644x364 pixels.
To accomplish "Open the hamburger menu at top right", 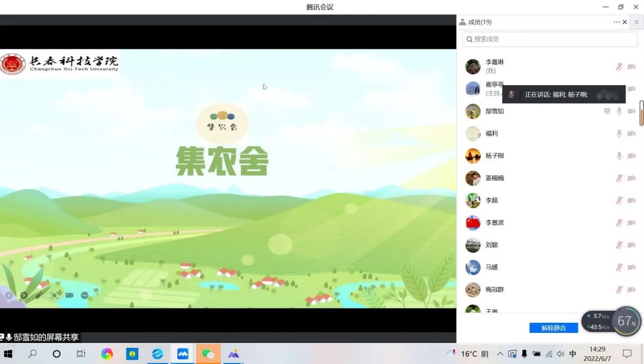I will 636,22.
